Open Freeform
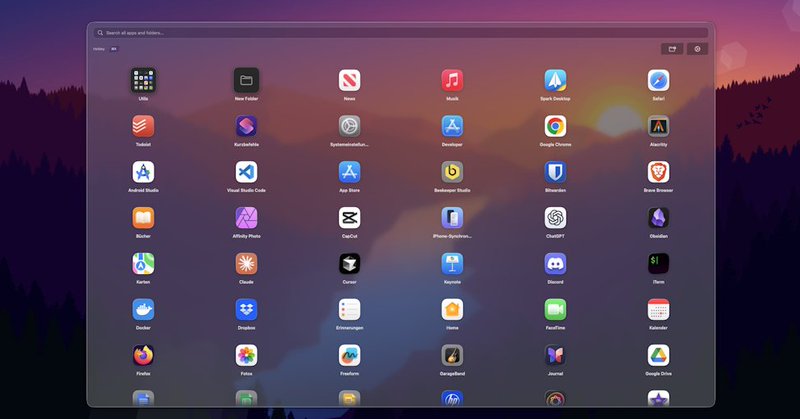 coord(349,355)
